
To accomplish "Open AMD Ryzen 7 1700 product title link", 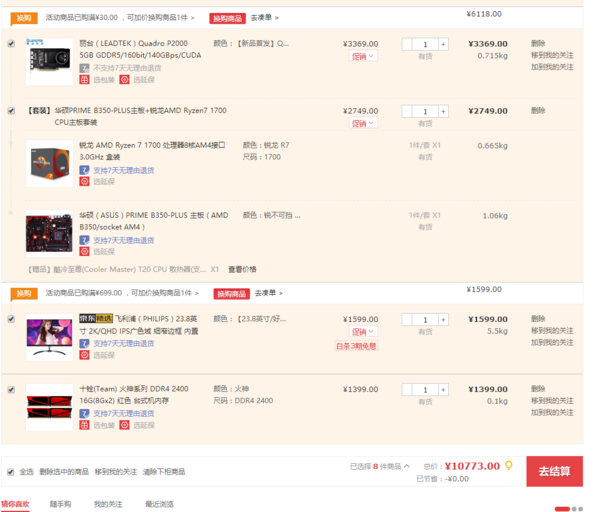I will pyautogui.click(x=152, y=151).
